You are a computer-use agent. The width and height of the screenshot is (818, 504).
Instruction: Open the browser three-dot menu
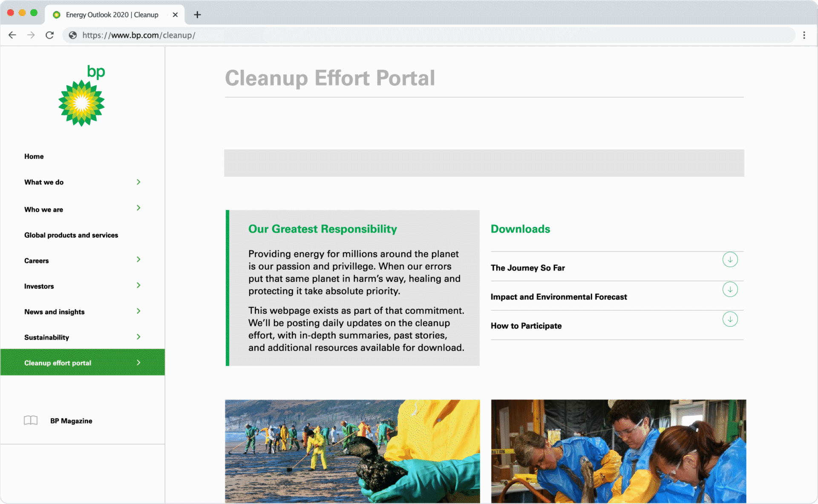pos(804,35)
